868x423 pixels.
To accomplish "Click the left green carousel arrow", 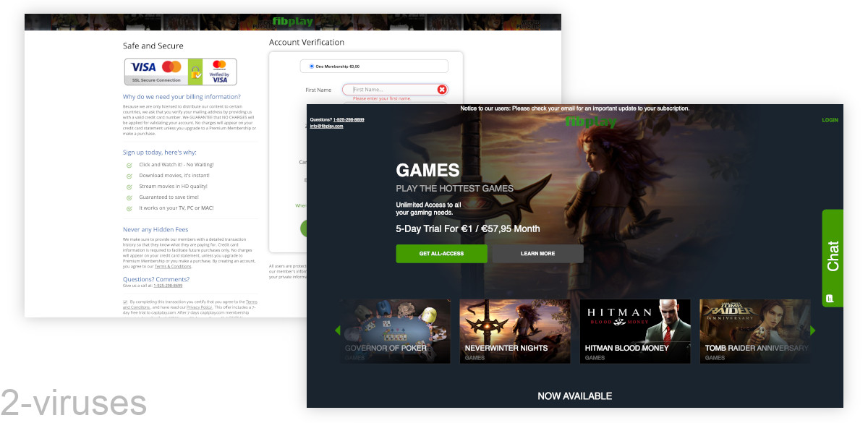I will click(x=337, y=330).
